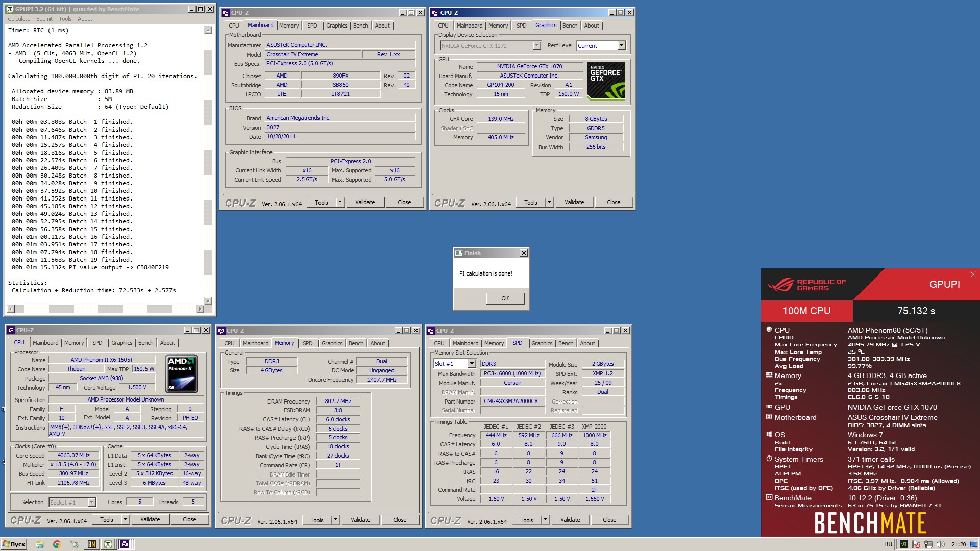This screenshot has height=551, width=980.
Task: Open About tab in the SPD CPU-Z window
Action: click(x=587, y=343)
